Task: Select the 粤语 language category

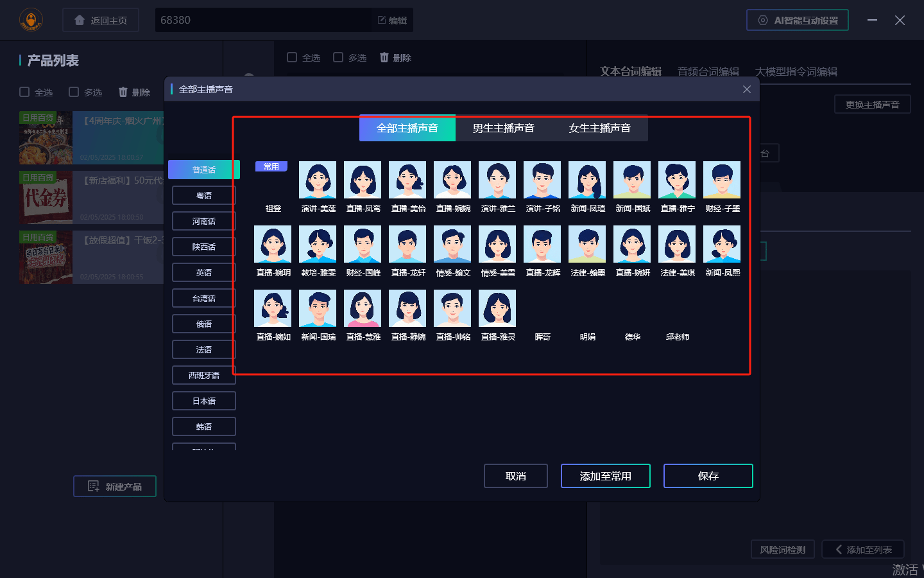Action: click(204, 195)
